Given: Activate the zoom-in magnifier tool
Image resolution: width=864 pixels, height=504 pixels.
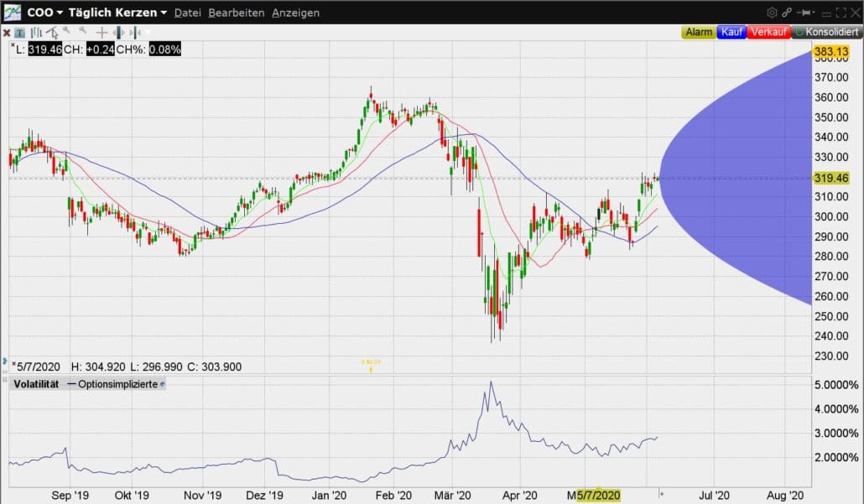Looking at the screenshot, I should tap(66, 32).
